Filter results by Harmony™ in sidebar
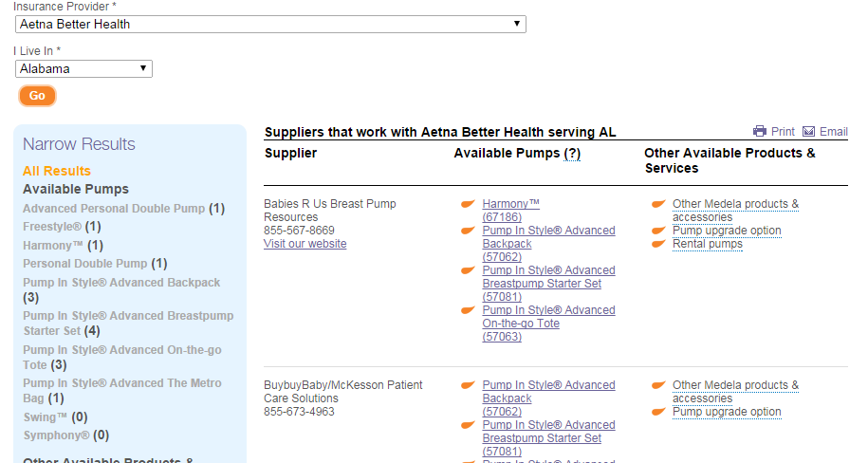Viewport: 868px width, 463px height. [x=53, y=246]
